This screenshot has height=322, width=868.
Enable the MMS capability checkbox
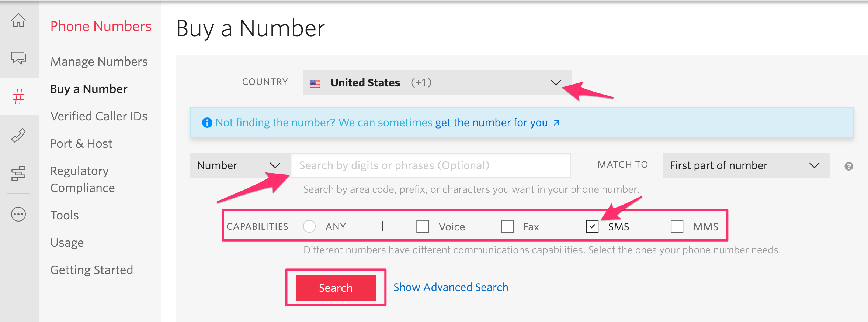pos(677,226)
